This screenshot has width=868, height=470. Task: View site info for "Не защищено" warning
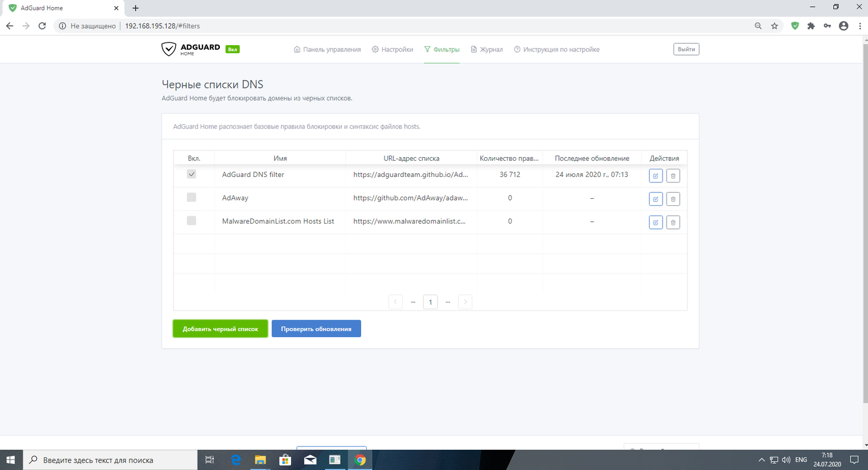87,26
